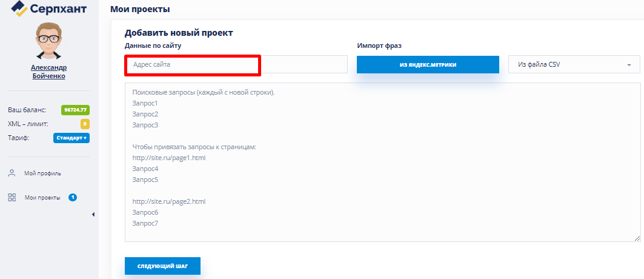Viewport: 644px width, 279px height.
Task: Click the arrow on the CSV dropdown
Action: click(629, 64)
